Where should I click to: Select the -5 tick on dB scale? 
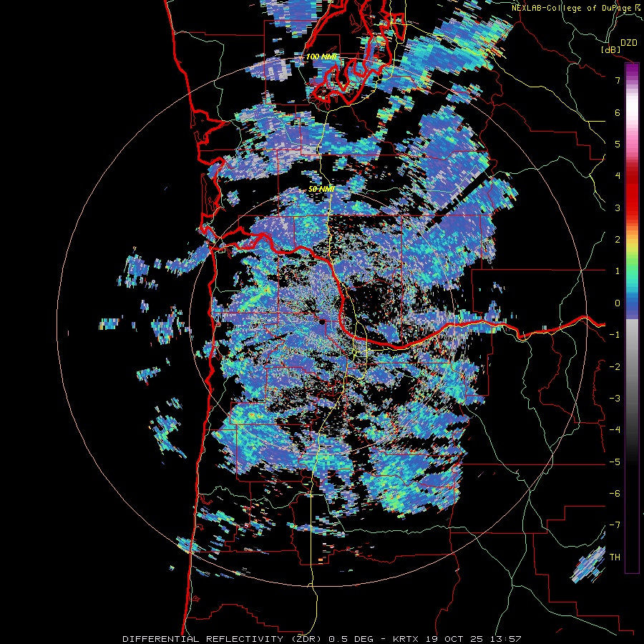click(615, 462)
